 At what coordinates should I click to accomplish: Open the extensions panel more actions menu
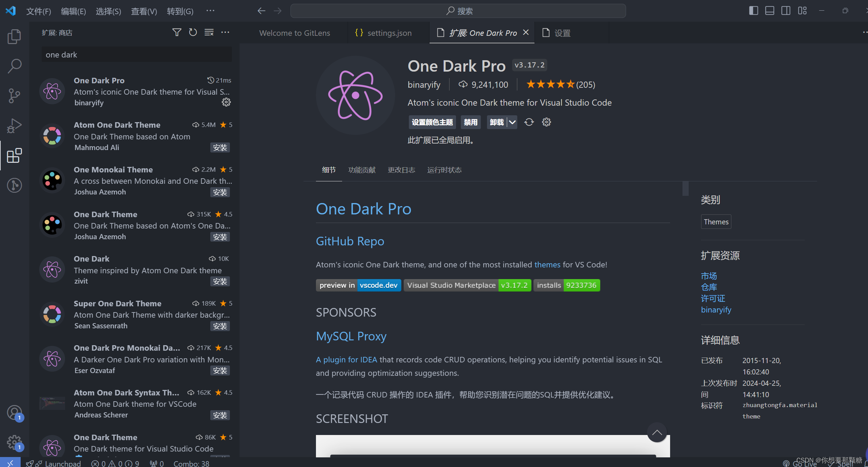pyautogui.click(x=225, y=32)
